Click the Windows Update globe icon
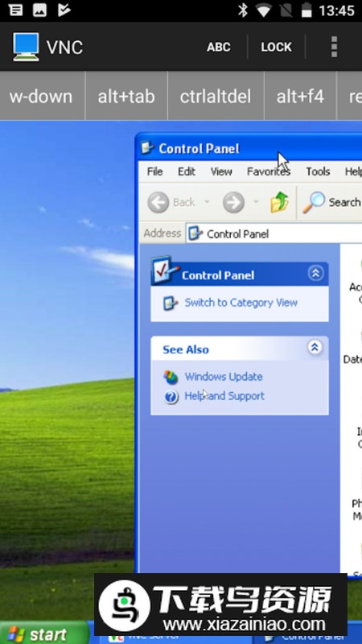This screenshot has height=644, width=362. (x=171, y=377)
